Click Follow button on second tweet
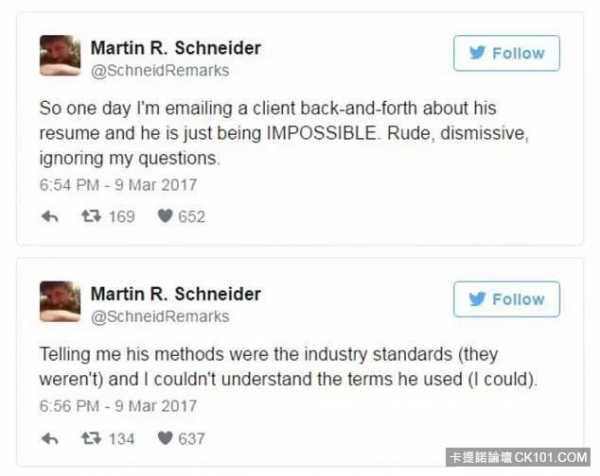This screenshot has height=476, width=600. pos(507,299)
